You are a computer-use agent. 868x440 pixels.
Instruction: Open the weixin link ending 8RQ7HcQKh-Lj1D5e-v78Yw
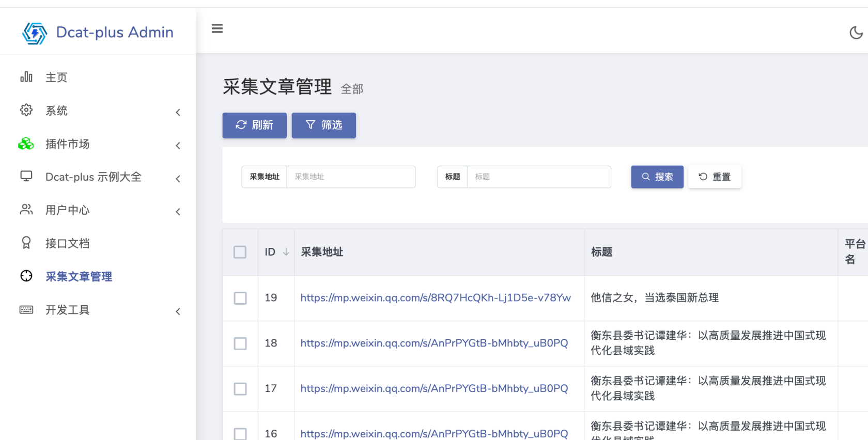click(x=436, y=297)
